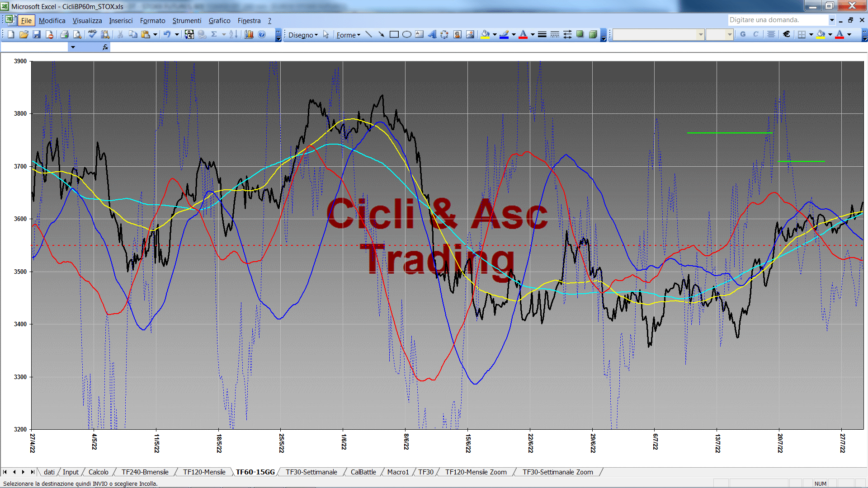Viewport: 868px width, 488px height.
Task: Go to the last sheet tab button
Action: 33,472
